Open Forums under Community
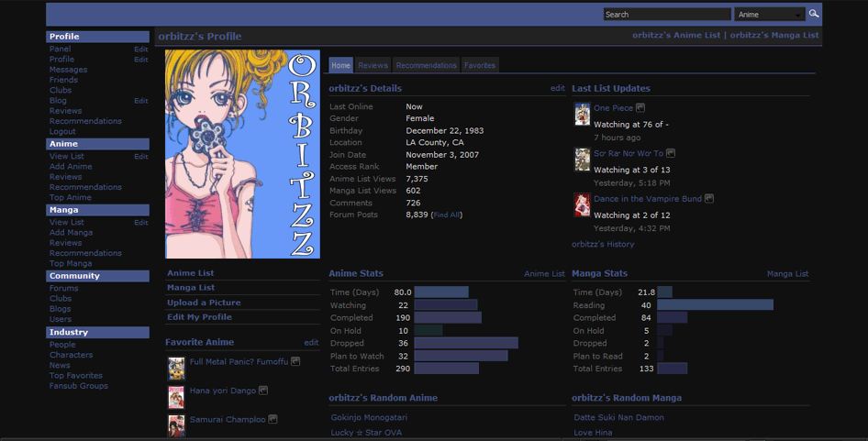The width and height of the screenshot is (868, 441). pyautogui.click(x=63, y=288)
